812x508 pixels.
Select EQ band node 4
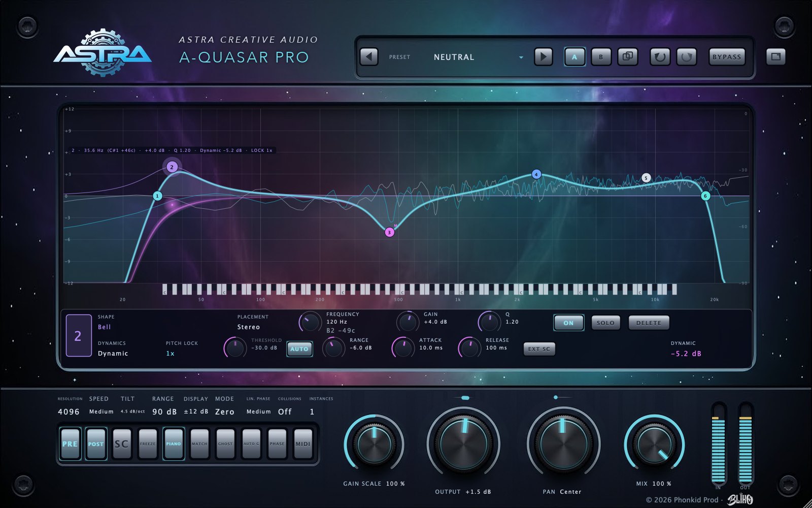tap(536, 174)
